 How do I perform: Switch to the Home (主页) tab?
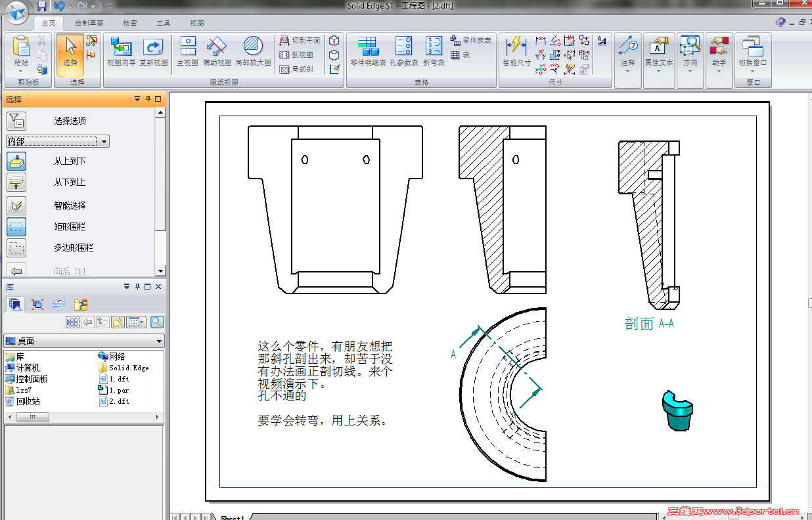(x=49, y=23)
